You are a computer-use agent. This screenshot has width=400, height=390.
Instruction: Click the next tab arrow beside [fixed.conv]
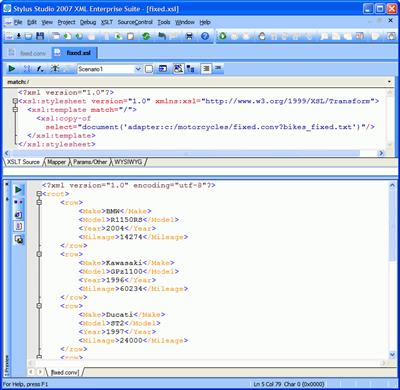pos(40,372)
